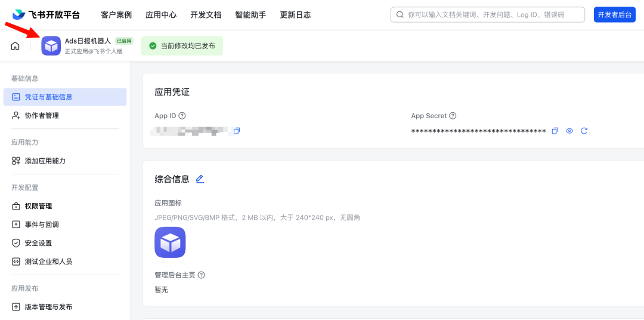The image size is (644, 320).
Task: Open App ID help tooltip icon
Action: pos(182,116)
